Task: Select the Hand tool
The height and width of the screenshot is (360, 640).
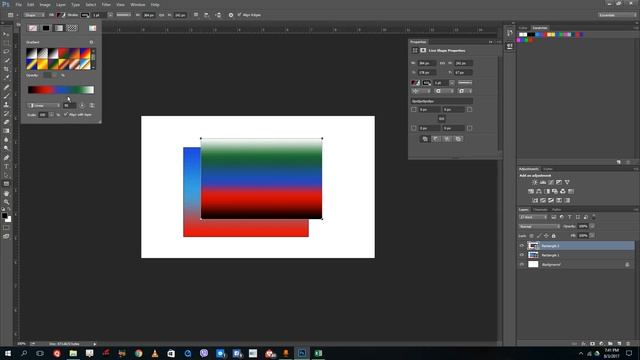Action: tap(6, 193)
